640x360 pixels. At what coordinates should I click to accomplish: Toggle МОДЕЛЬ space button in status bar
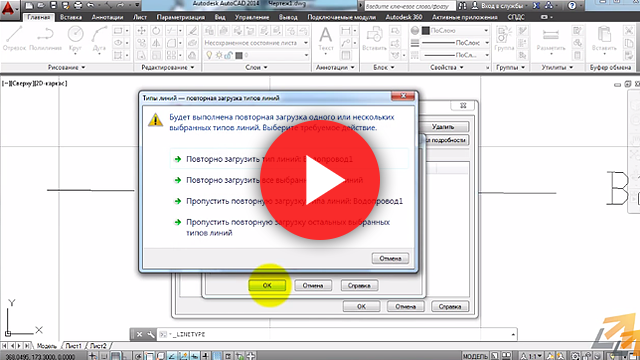476,356
